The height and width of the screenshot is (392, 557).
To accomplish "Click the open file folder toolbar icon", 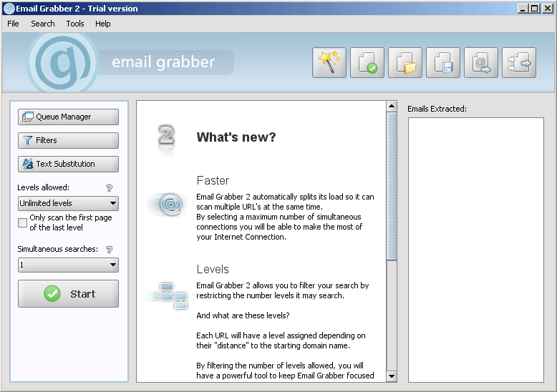I will coord(405,62).
